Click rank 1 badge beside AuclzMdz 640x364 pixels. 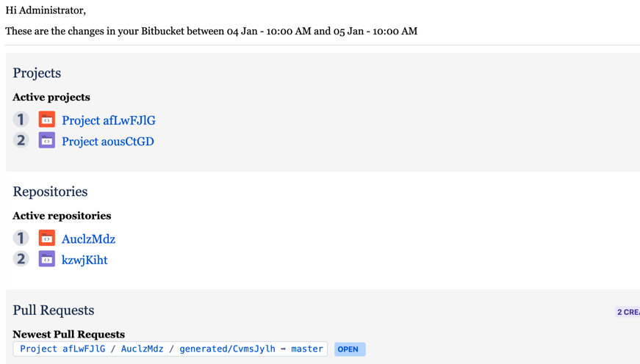(21, 239)
